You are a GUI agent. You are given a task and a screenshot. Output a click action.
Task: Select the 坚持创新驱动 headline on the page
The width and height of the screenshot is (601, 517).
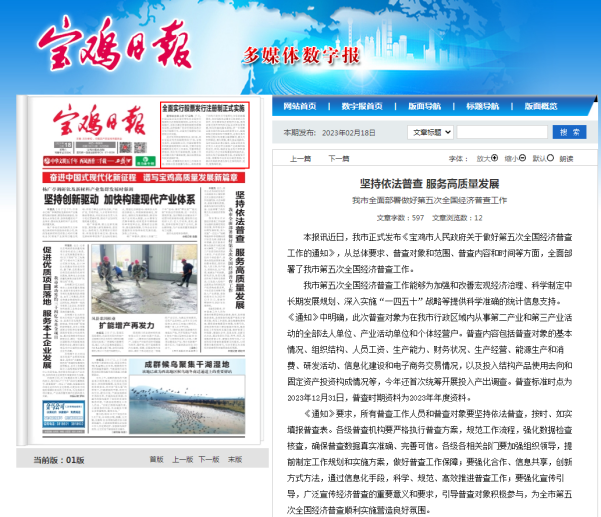click(x=117, y=199)
